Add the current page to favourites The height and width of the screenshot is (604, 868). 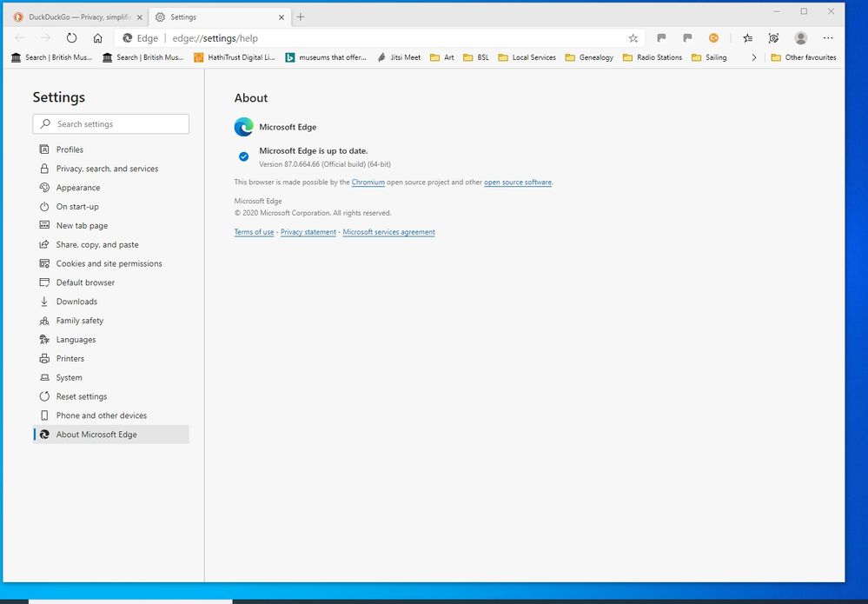(x=633, y=38)
